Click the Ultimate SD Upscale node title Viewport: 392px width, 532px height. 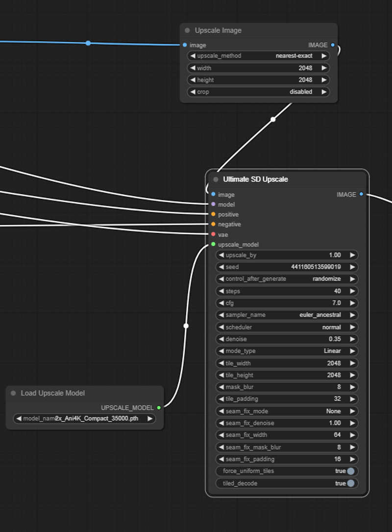pyautogui.click(x=255, y=179)
